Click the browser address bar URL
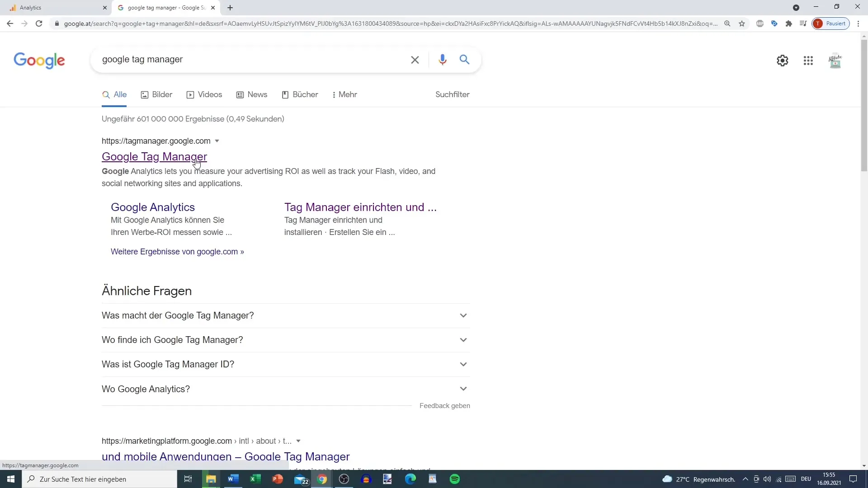The height and width of the screenshot is (488, 868). pos(391,23)
